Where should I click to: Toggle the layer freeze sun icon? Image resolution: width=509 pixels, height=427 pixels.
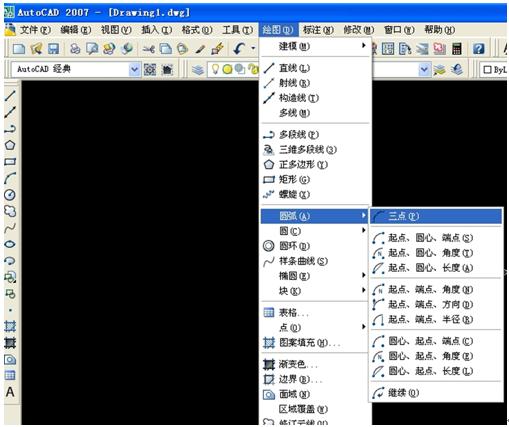[x=227, y=69]
